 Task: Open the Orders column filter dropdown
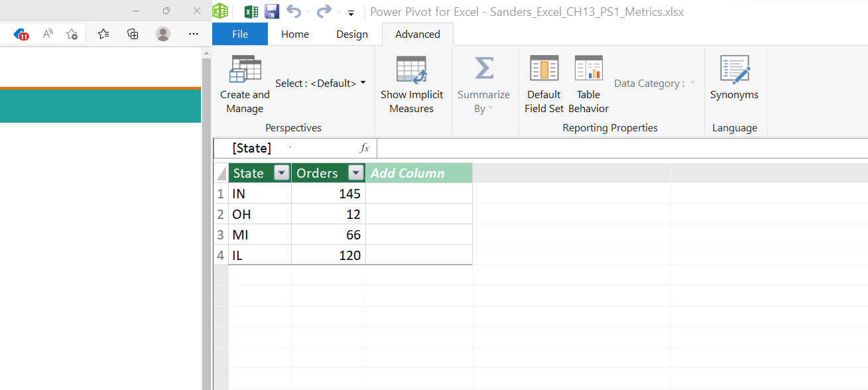pyautogui.click(x=356, y=173)
